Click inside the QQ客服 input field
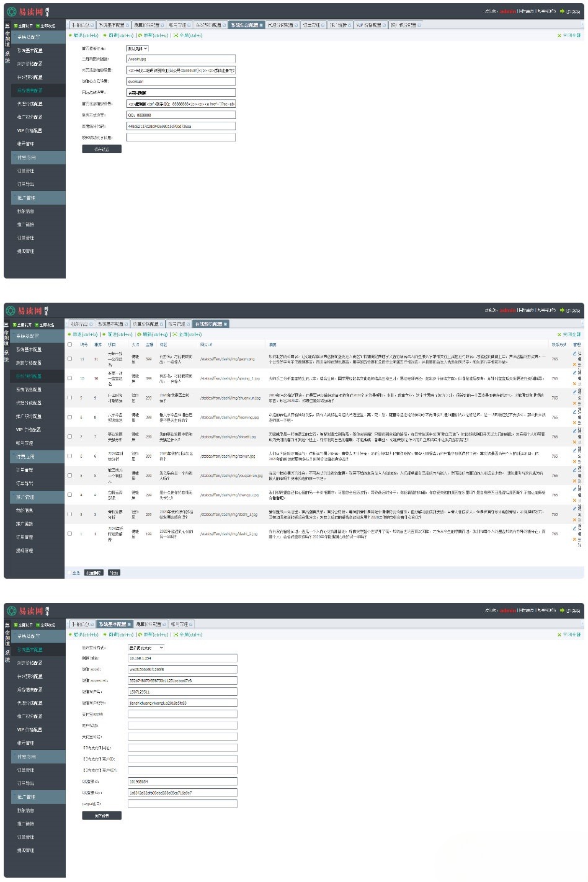 (180, 115)
